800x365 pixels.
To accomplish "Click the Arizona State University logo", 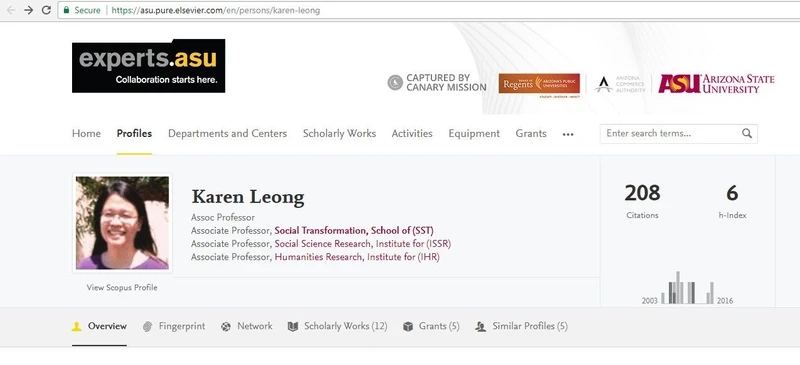I will [716, 84].
